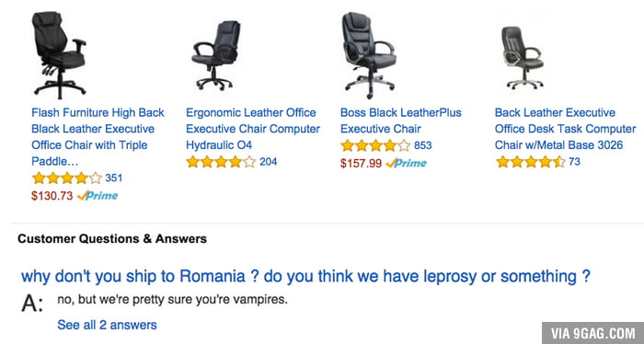View star rating of Flash Furniture chair
Image resolution: width=644 pixels, height=344 pixels.
[x=67, y=178]
